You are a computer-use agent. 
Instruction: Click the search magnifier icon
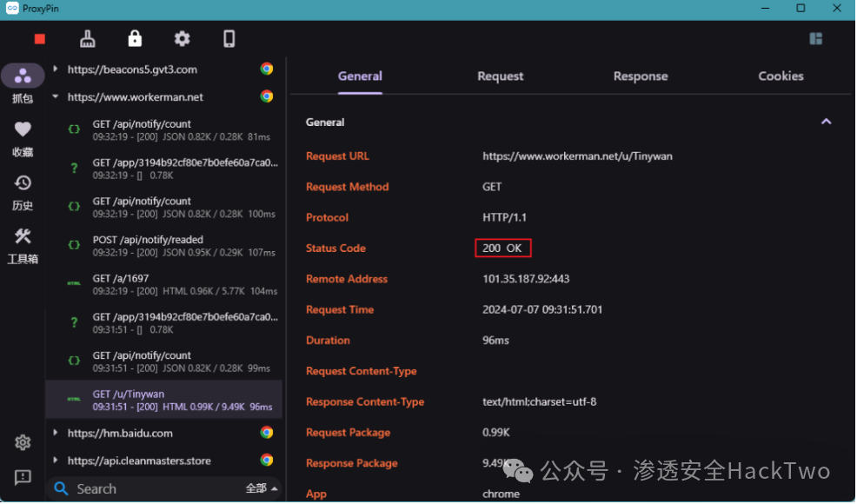tap(61, 488)
